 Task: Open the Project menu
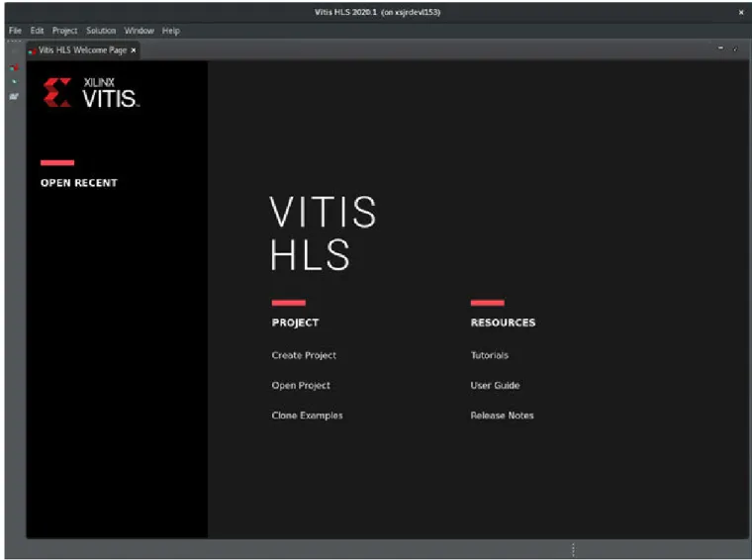[64, 31]
